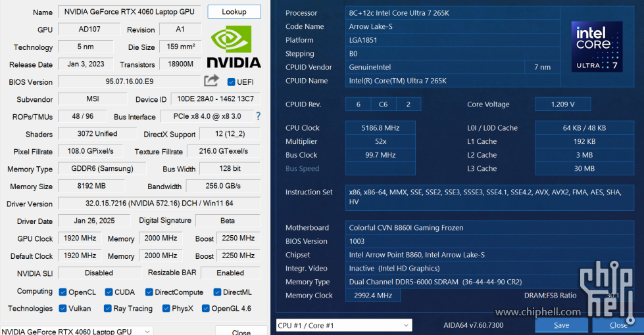This screenshot has height=335, width=644.
Task: Toggle the DirectCompute checkbox
Action: pos(149,292)
